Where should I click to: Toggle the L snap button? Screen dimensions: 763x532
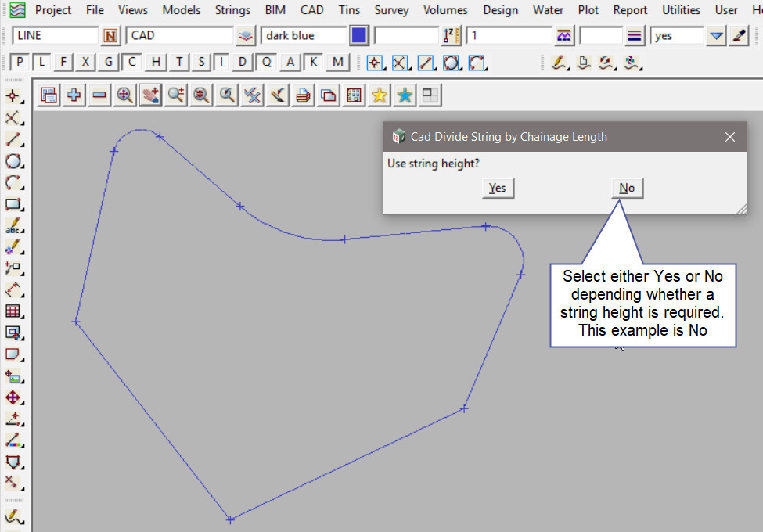[41, 63]
